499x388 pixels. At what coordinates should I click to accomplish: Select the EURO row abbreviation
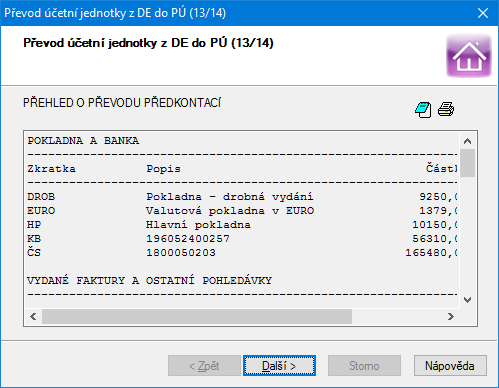(x=41, y=211)
